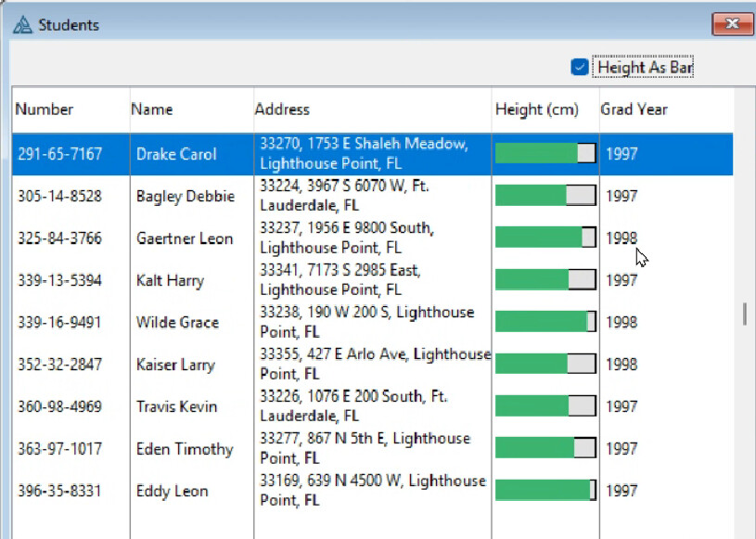
Task: Select student number 325-84-3766
Action: (60, 238)
